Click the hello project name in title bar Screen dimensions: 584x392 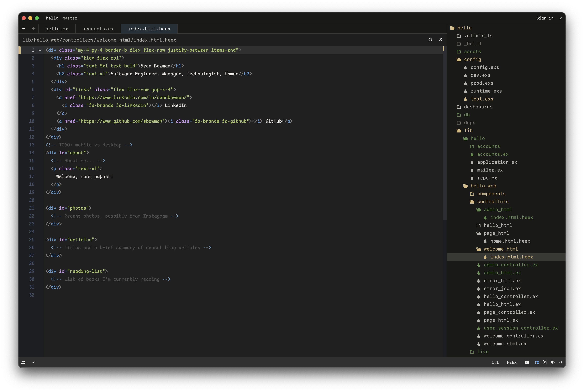tap(52, 18)
